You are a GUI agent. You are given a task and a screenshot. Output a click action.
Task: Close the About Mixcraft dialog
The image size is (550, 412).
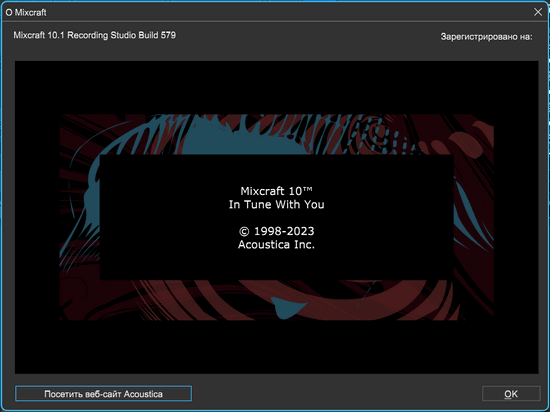(538, 12)
